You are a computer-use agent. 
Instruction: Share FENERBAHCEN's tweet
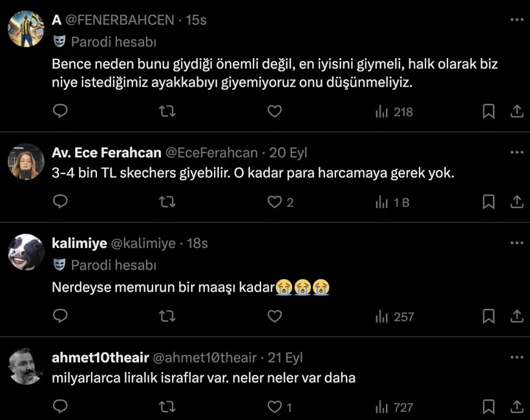point(517,111)
